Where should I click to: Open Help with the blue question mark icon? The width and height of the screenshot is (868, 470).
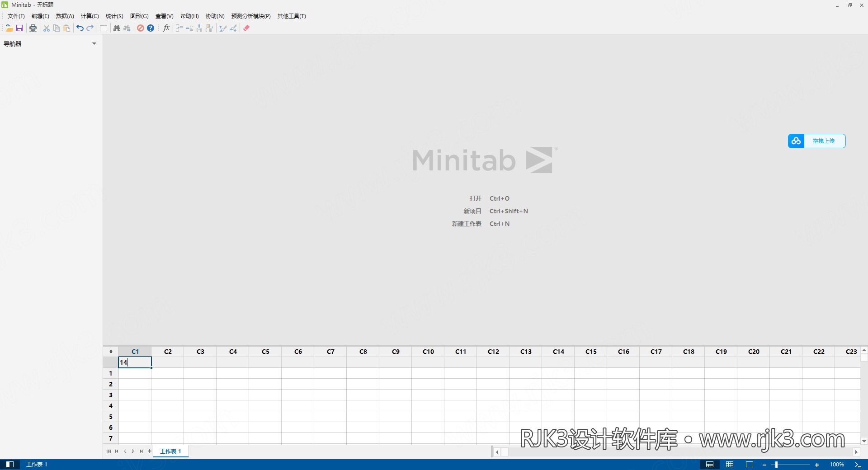click(151, 28)
